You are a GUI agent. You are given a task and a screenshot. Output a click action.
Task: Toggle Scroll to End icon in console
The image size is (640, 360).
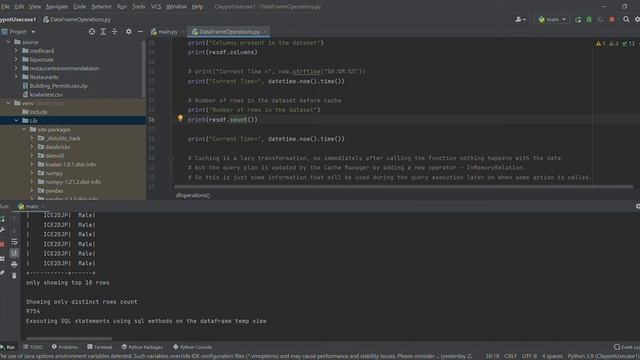[14, 253]
